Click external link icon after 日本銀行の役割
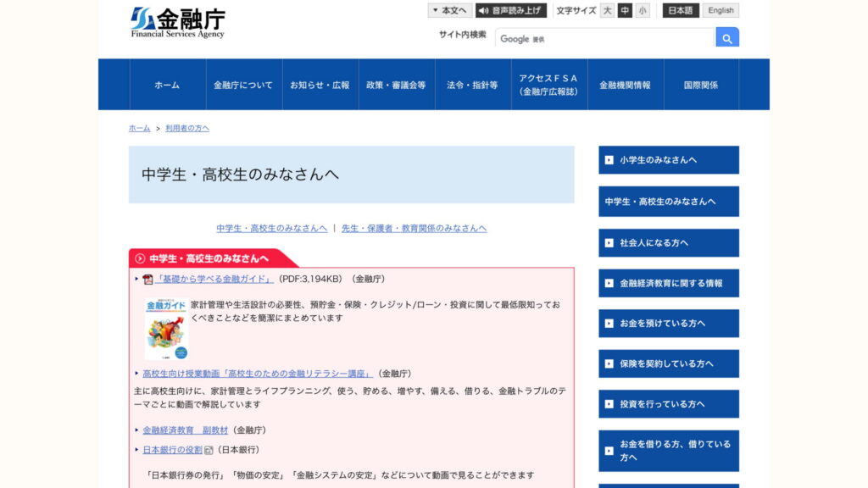This screenshot has width=868, height=488. click(x=209, y=450)
